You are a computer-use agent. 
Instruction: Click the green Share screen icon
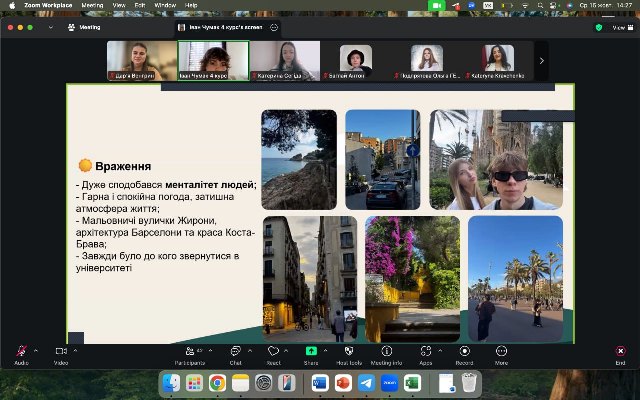311,352
